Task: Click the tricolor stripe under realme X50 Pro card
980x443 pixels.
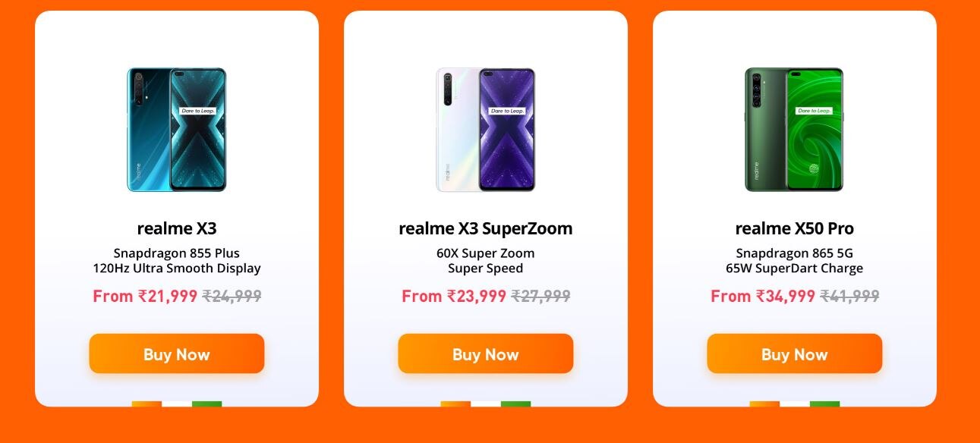Action: coord(794,404)
